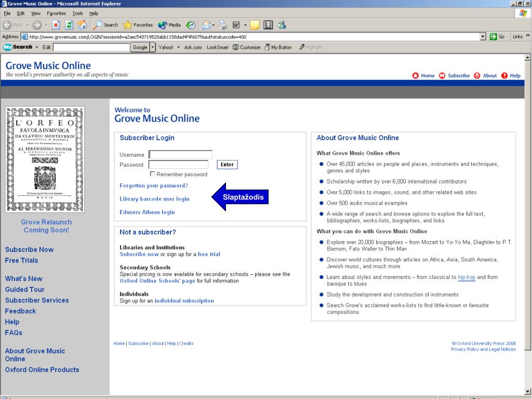Go to Home via the red header icon link

pyautogui.click(x=423, y=76)
